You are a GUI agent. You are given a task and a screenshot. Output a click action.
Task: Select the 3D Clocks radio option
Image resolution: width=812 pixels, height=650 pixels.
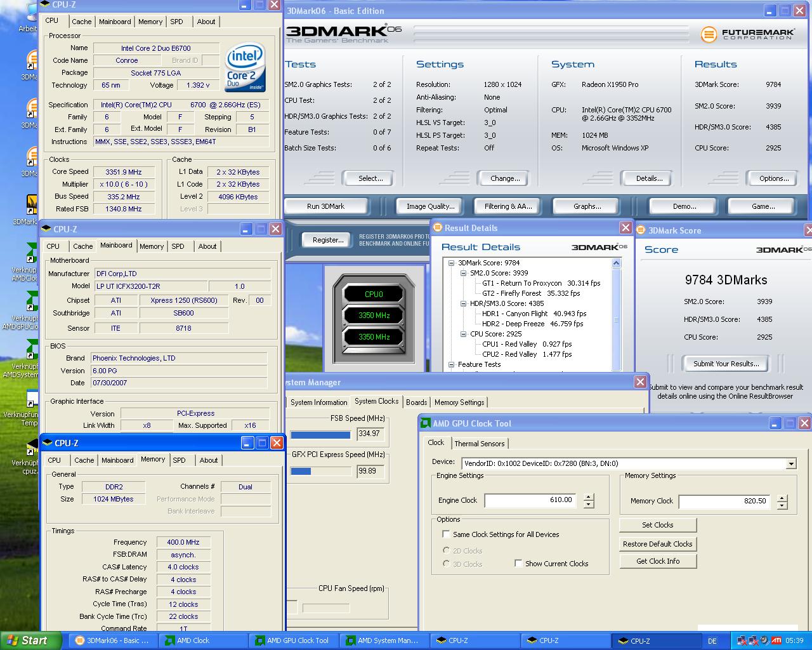coord(446,564)
